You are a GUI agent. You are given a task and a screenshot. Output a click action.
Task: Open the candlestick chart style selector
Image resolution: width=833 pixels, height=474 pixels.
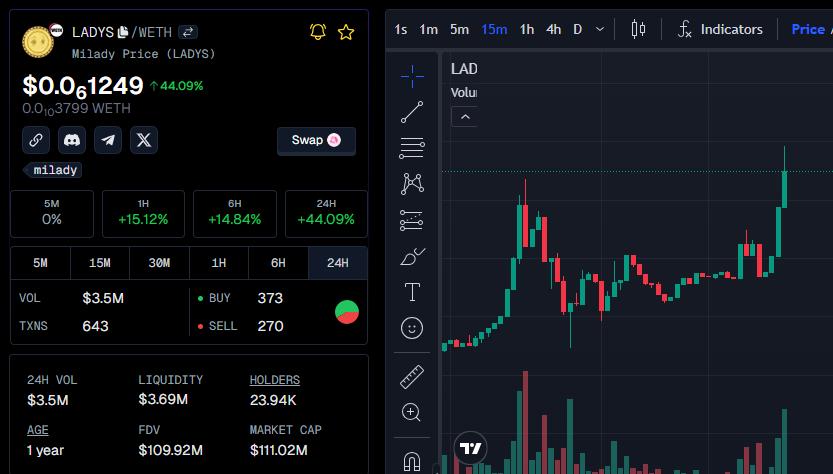click(638, 29)
